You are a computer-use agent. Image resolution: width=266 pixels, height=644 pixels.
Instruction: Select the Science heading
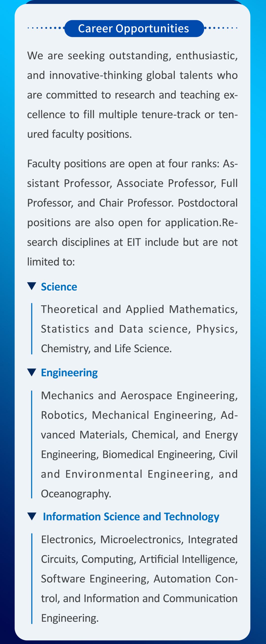point(59,287)
